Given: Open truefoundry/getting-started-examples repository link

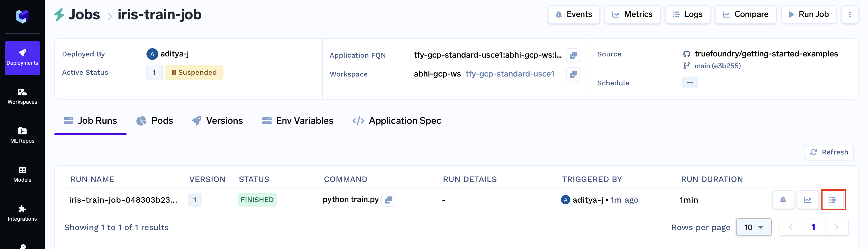Looking at the screenshot, I should [x=766, y=53].
